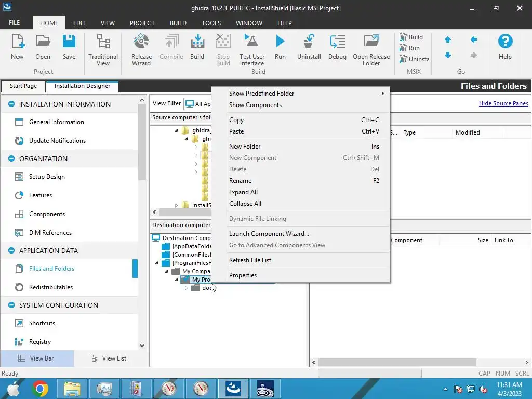The height and width of the screenshot is (399, 532).
Task: Open Test User Interface tool
Action: (x=252, y=50)
